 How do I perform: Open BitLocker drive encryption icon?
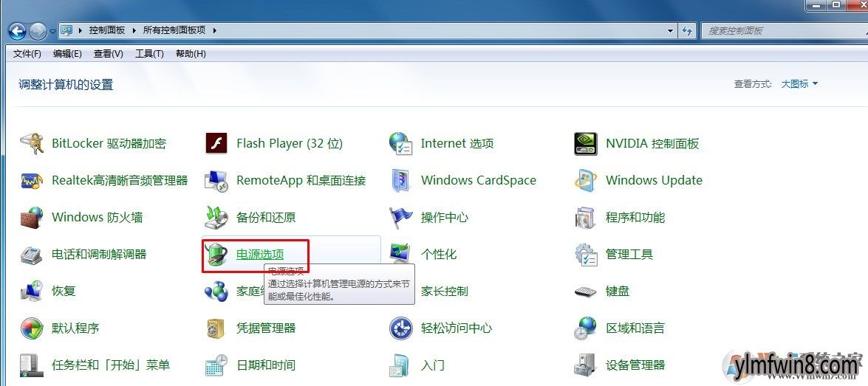point(32,144)
